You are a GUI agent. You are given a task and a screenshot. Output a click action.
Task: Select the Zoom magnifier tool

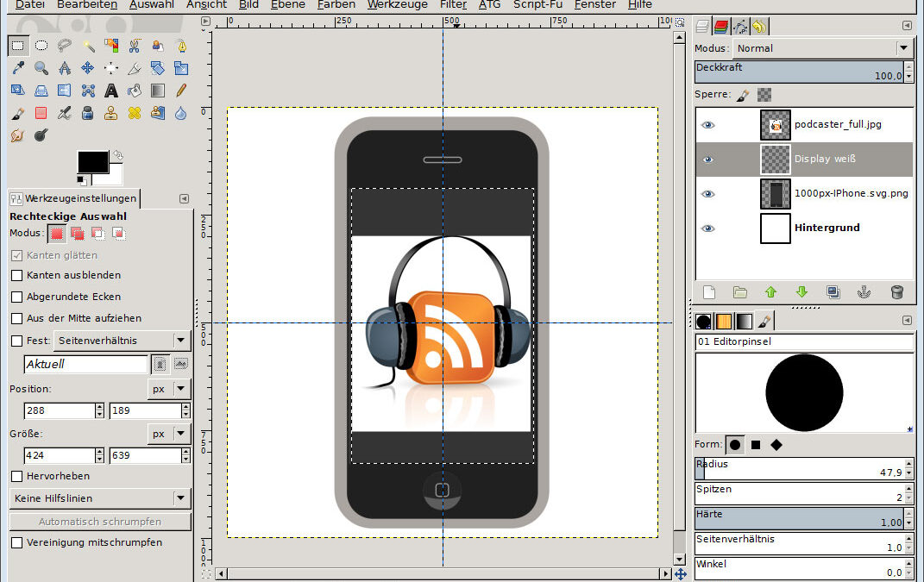(41, 68)
